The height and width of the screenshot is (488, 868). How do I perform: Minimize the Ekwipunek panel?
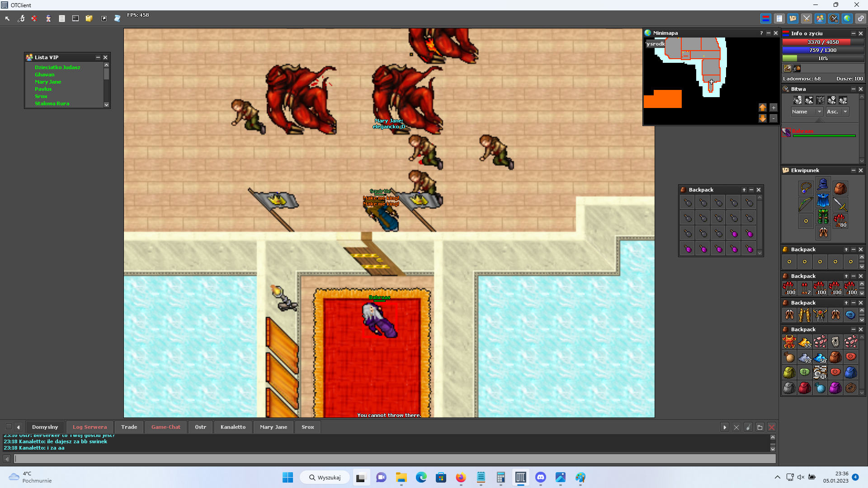click(853, 170)
